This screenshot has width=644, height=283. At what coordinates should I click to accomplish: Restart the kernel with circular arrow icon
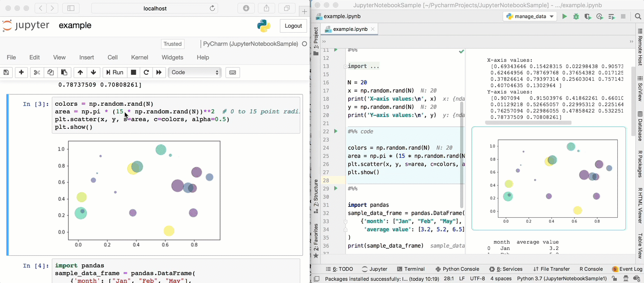click(146, 72)
